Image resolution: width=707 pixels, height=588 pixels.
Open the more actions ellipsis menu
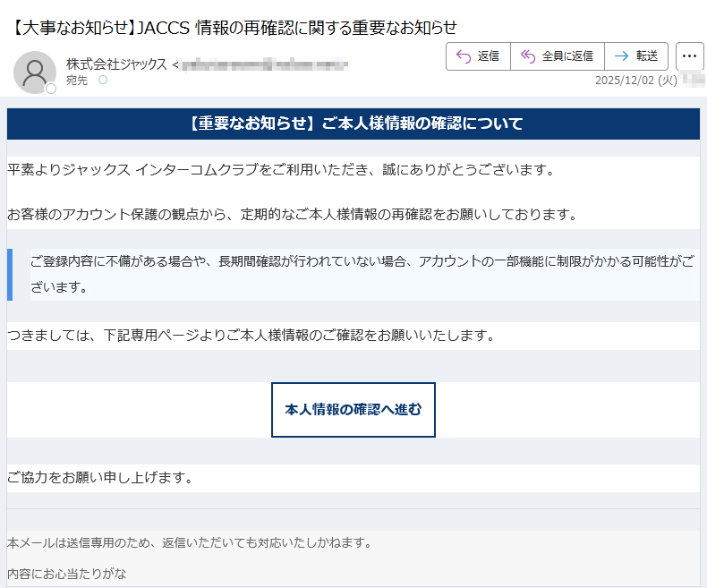tap(689, 56)
